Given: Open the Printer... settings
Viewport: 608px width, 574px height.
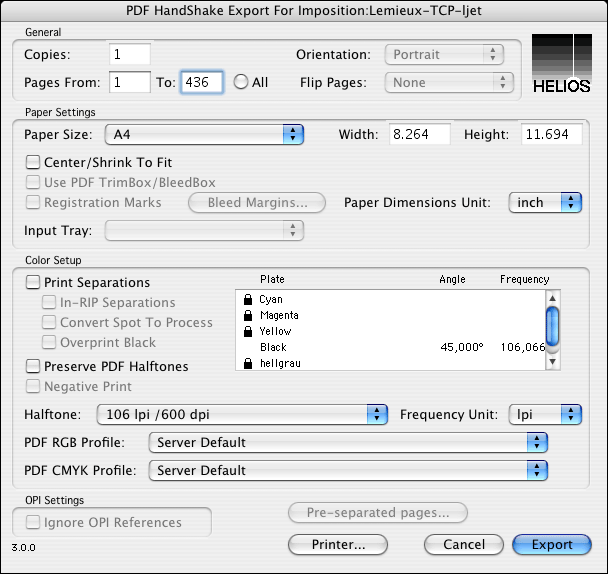Looking at the screenshot, I should click(x=338, y=545).
